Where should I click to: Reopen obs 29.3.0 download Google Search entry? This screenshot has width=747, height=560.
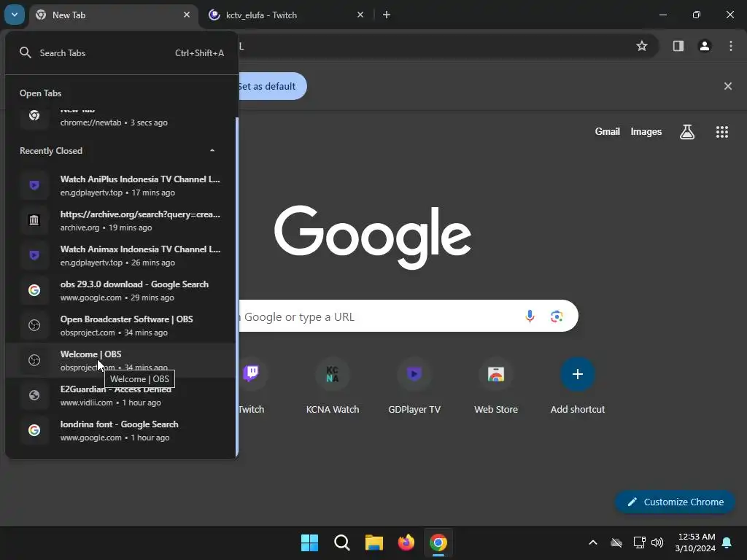(120, 290)
